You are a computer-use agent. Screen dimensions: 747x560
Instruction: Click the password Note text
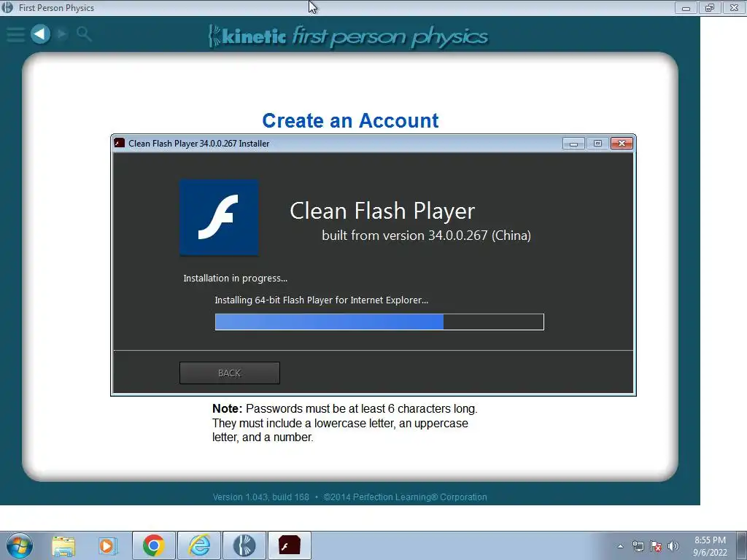[x=345, y=423]
